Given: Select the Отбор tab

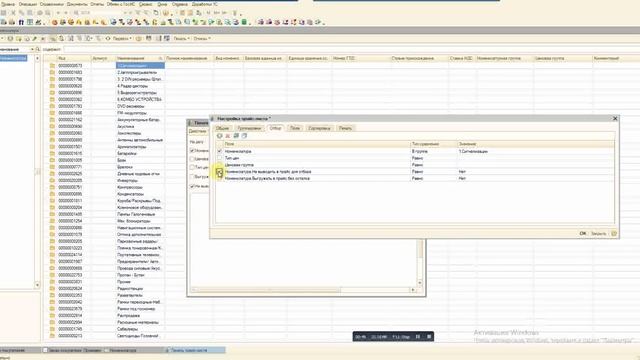Looking at the screenshot, I should [x=276, y=128].
